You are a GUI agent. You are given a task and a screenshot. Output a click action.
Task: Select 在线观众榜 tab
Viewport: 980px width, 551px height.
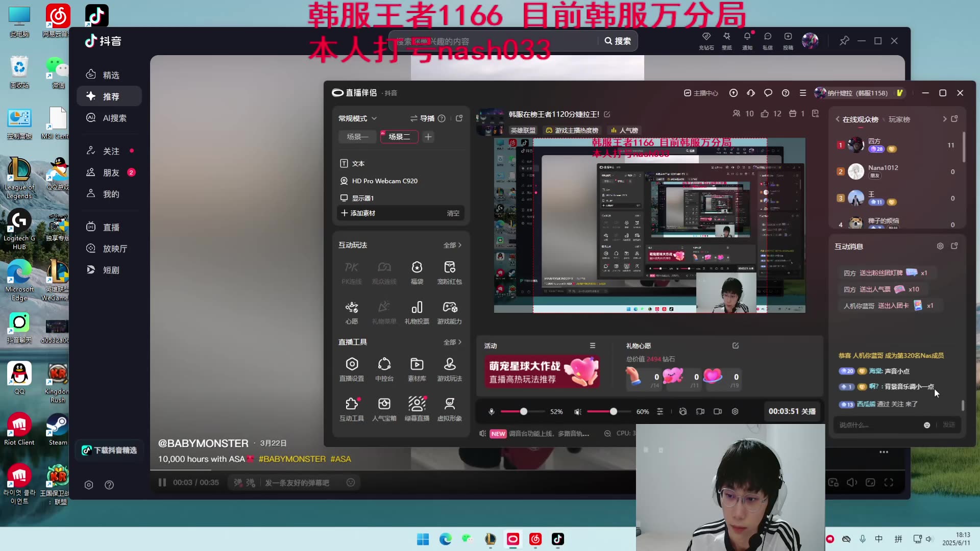click(861, 119)
